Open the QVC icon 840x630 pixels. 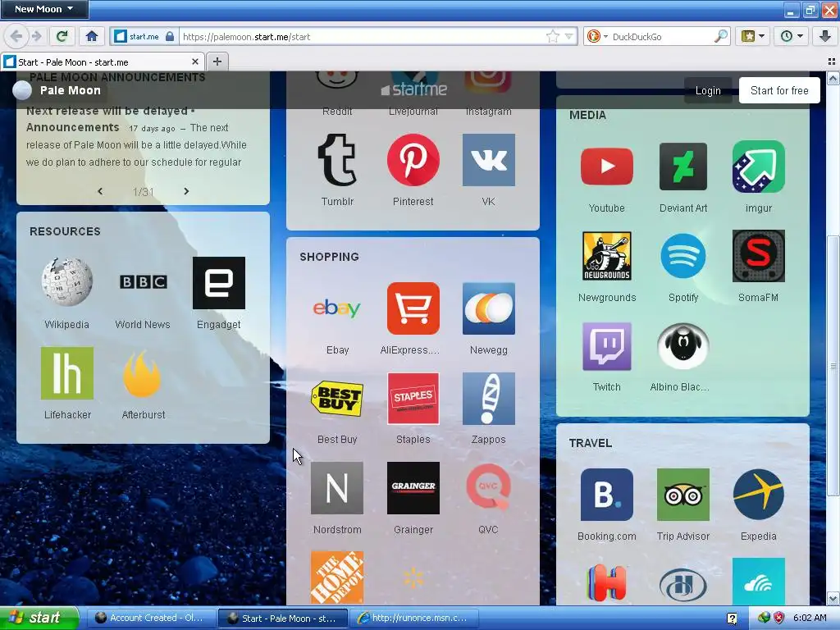489,488
